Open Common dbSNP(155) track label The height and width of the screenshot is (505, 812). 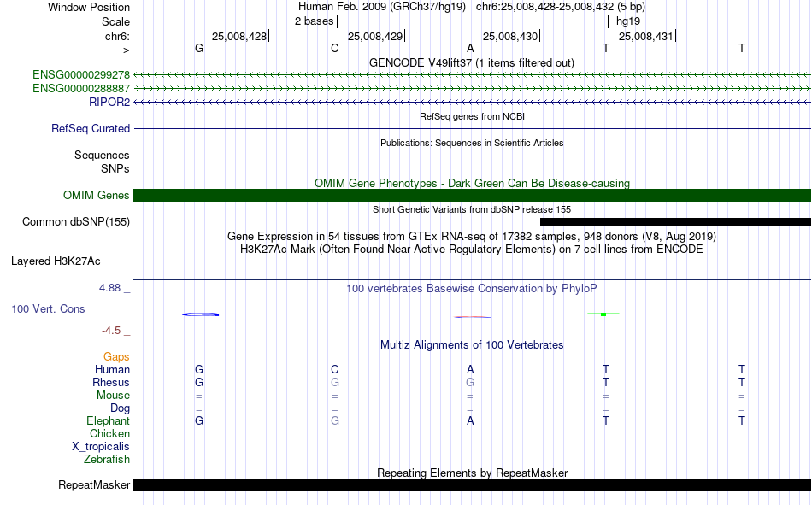point(76,221)
